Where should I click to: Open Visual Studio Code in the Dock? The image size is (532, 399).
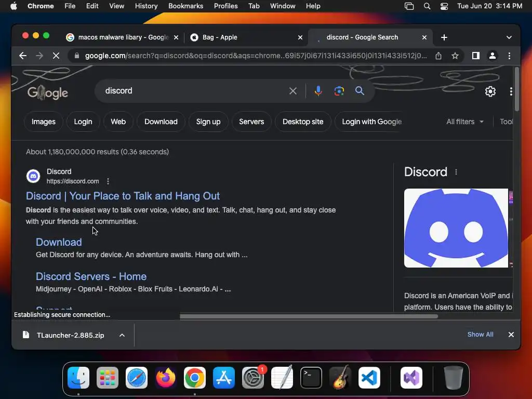pos(369,378)
